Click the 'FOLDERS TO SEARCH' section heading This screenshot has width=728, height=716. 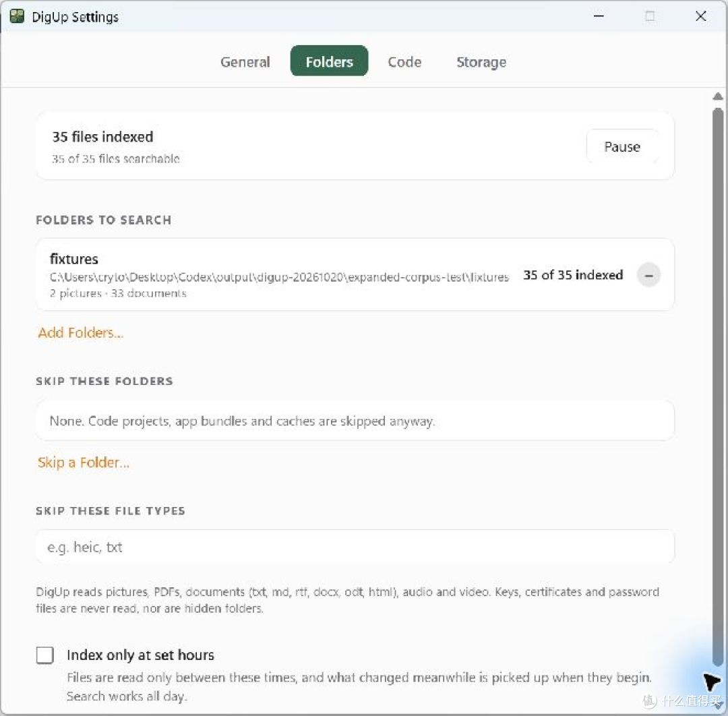[x=104, y=220]
